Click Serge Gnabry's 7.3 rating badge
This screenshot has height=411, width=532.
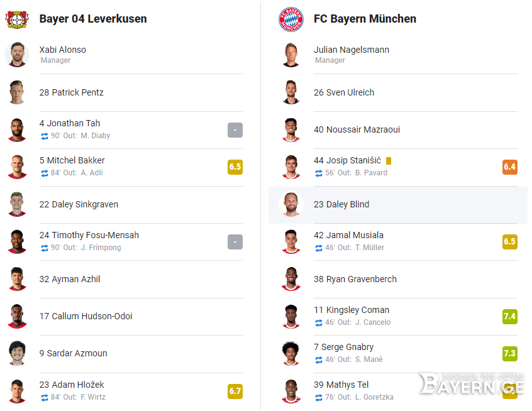[x=509, y=353]
